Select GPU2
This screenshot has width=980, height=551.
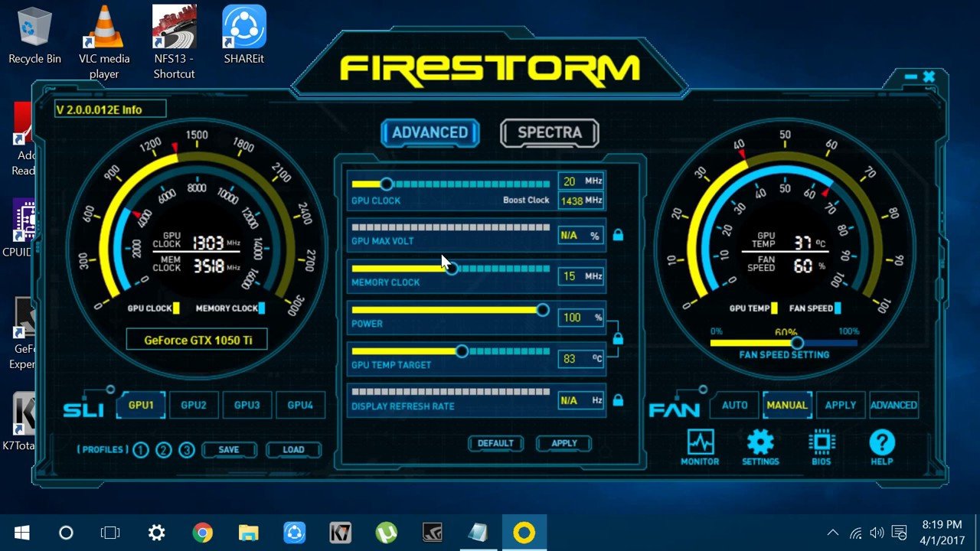click(194, 405)
